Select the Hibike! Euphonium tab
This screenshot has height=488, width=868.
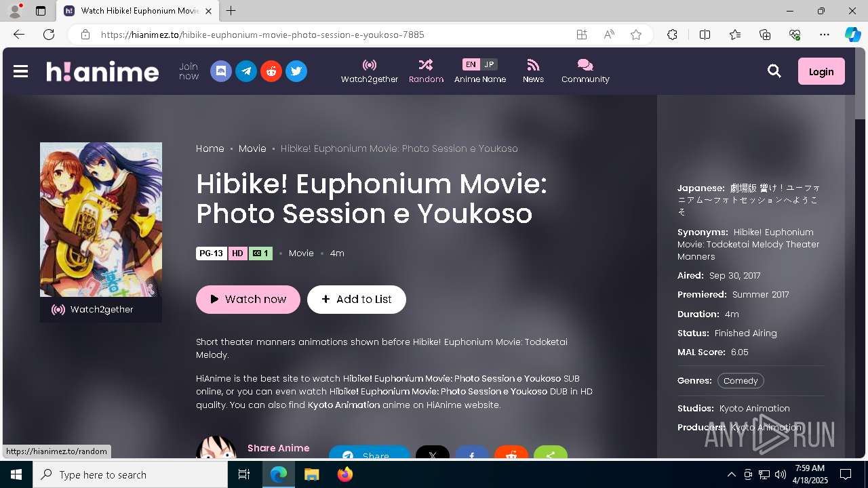[138, 11]
